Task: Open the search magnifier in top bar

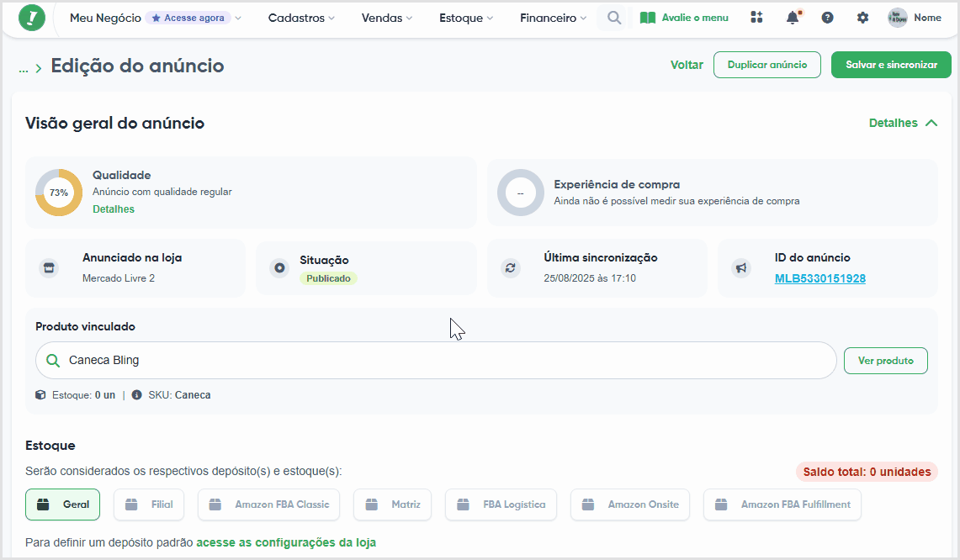Action: point(614,18)
